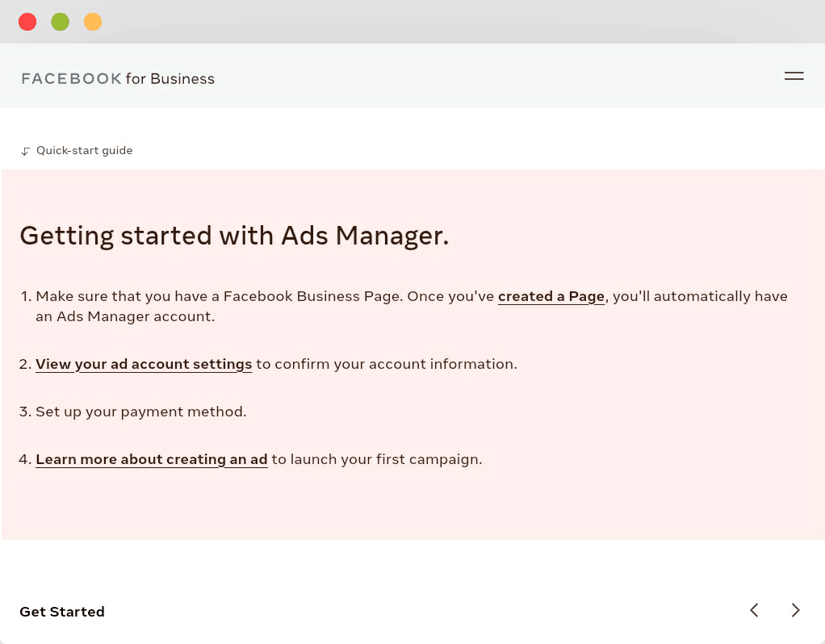Viewport: 825px width, 644px height.
Task: Click 'Getting started with Ads Manager.' heading
Action: click(234, 236)
